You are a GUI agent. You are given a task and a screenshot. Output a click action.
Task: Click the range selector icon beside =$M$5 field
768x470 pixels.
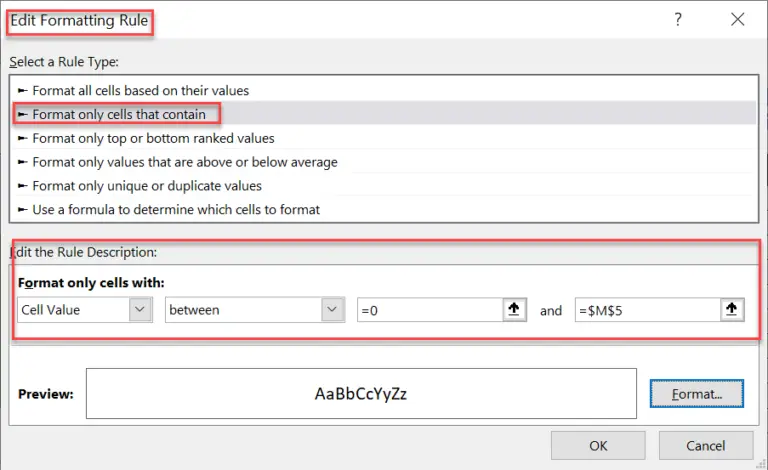(732, 310)
